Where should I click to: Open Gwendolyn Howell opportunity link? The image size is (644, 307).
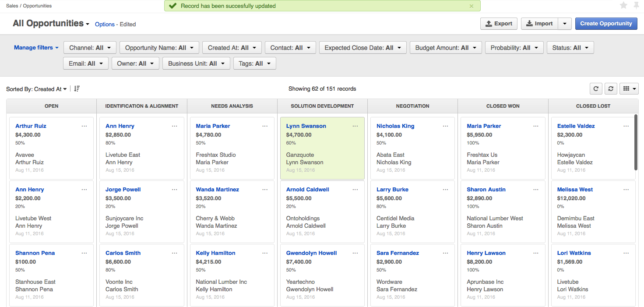pos(312,253)
